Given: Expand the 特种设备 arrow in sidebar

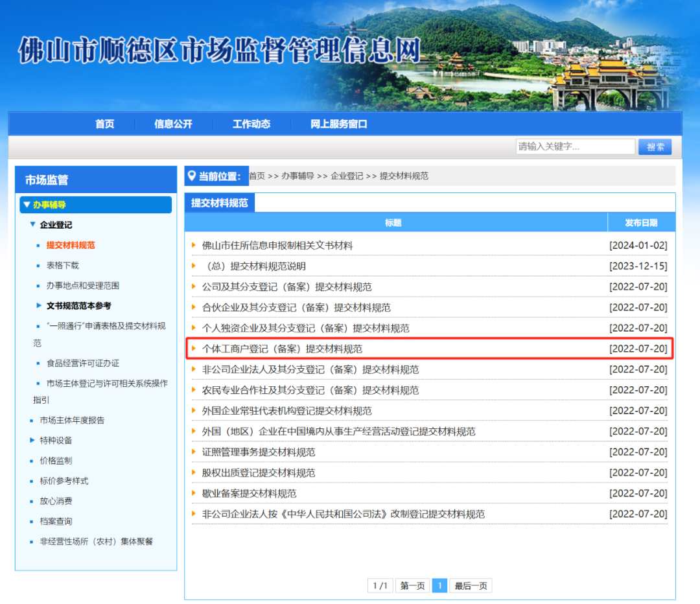Looking at the screenshot, I should tap(32, 440).
